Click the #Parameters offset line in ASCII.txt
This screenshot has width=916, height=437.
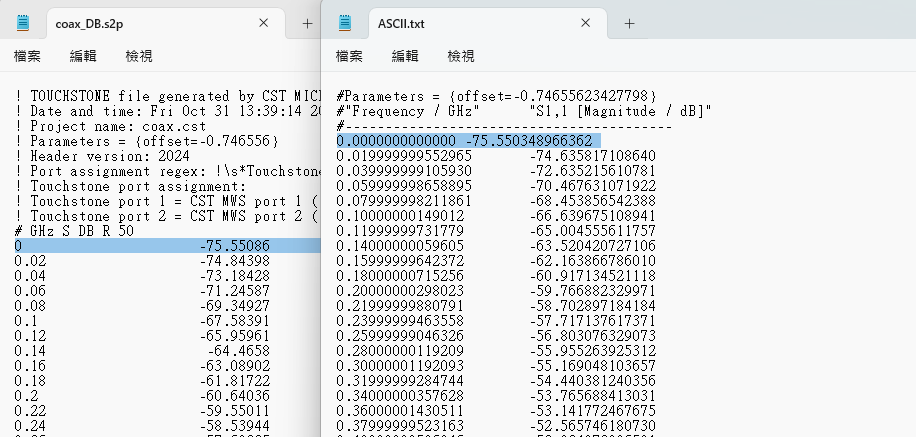pyautogui.click(x=497, y=96)
